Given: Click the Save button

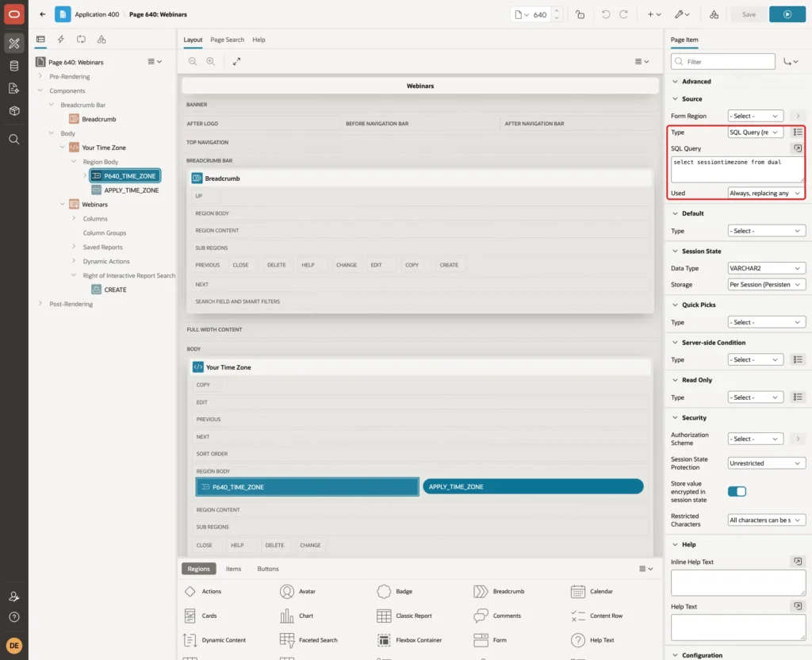Looking at the screenshot, I should pos(749,14).
